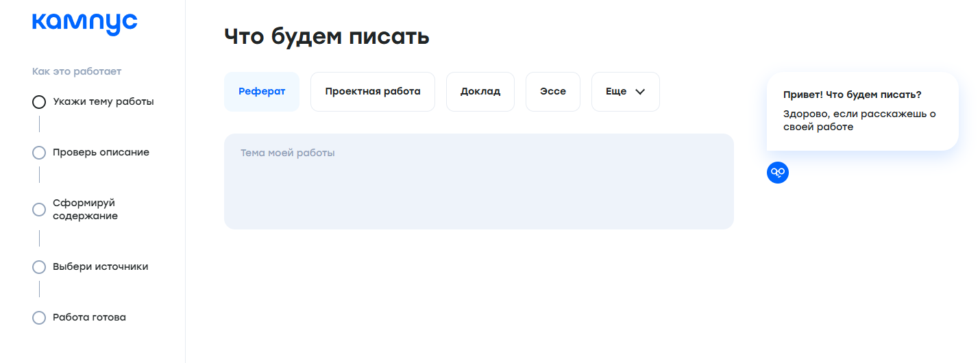Click the Выбери источники label
This screenshot has height=363, width=980.
[x=101, y=266]
